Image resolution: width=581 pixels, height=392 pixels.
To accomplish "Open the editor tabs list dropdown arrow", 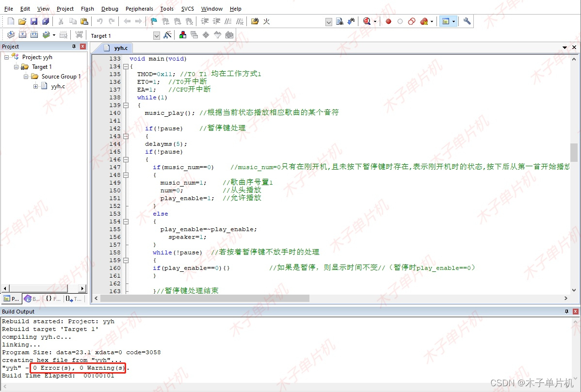I will 565,47.
